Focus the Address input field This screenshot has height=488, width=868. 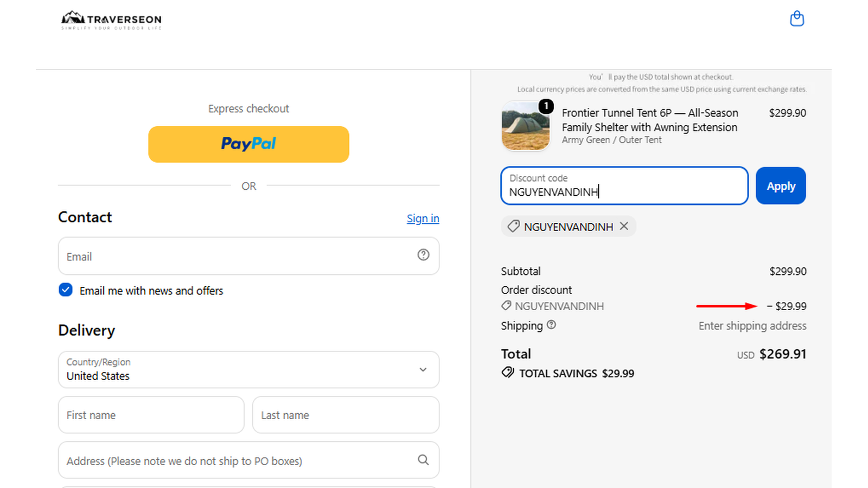tap(248, 460)
